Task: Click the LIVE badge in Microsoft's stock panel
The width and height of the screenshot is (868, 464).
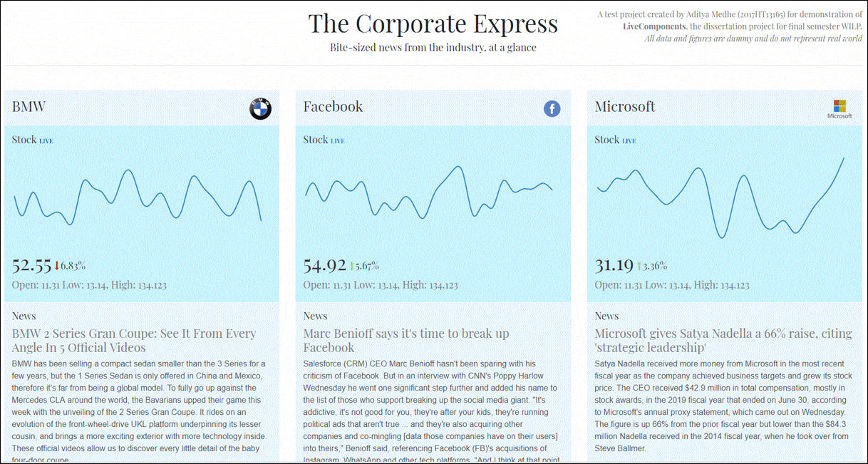Action: click(x=629, y=141)
